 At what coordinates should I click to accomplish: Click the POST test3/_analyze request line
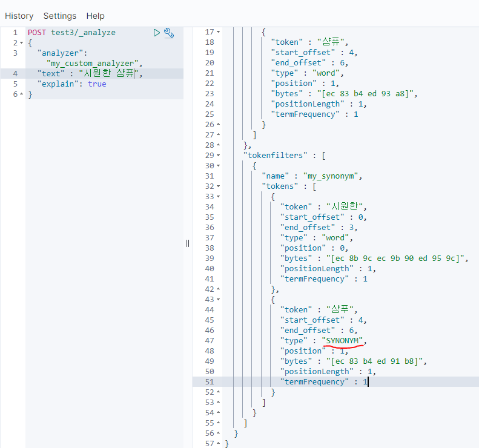[x=71, y=33]
